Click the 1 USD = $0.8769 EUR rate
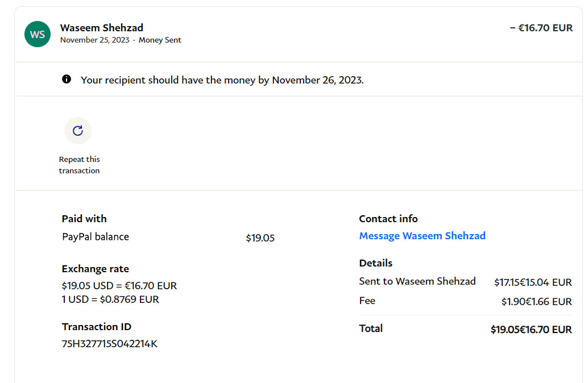Image resolution: width=588 pixels, height=383 pixels. pos(110,299)
